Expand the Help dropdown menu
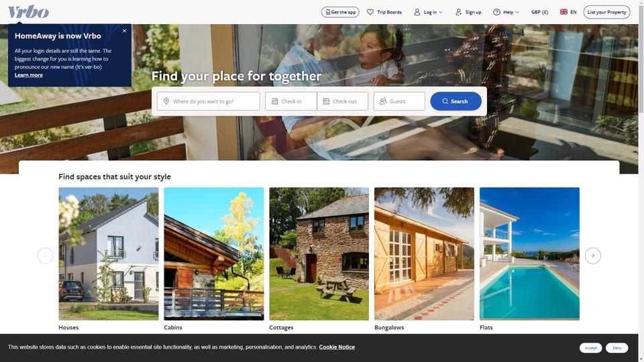This screenshot has width=644, height=362. (506, 12)
